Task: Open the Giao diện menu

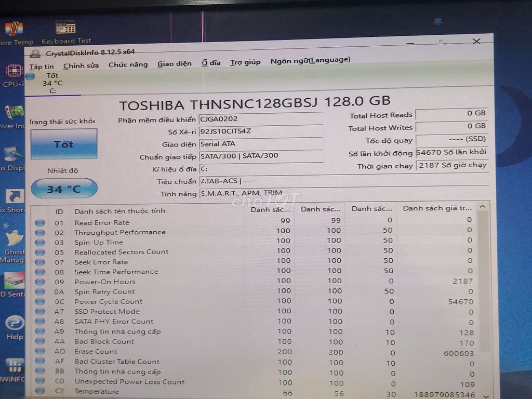Action: [175, 63]
